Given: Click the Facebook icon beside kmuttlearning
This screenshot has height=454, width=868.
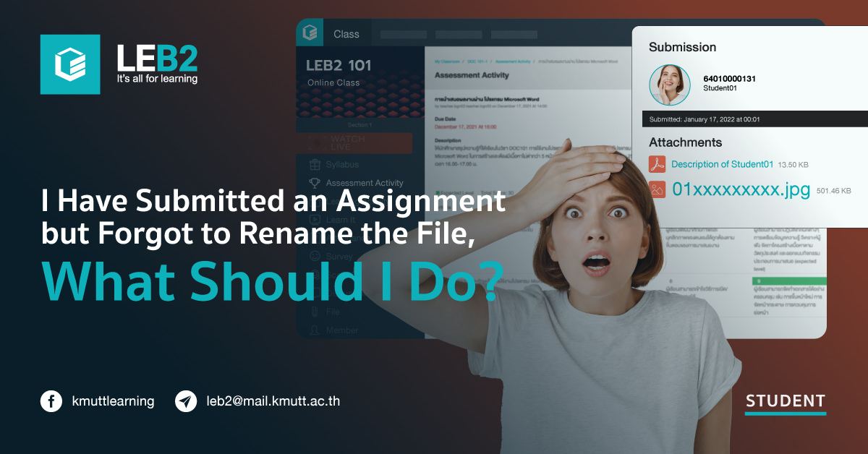Looking at the screenshot, I should point(51,401).
